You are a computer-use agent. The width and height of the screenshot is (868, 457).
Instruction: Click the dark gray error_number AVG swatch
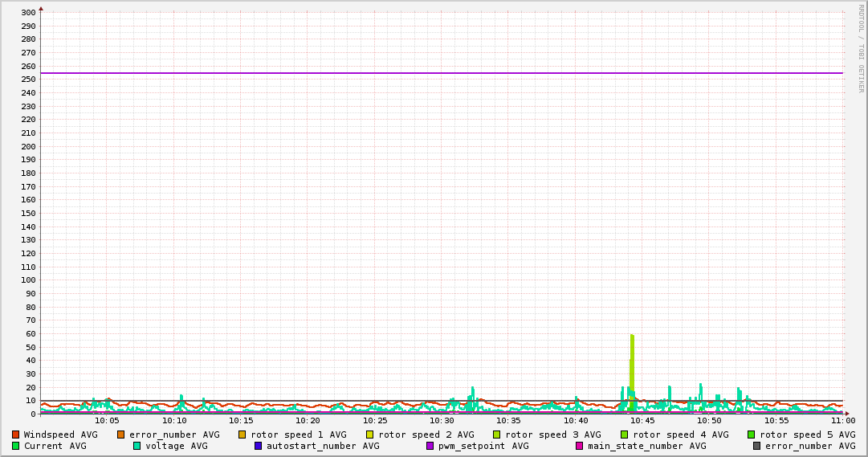click(757, 446)
